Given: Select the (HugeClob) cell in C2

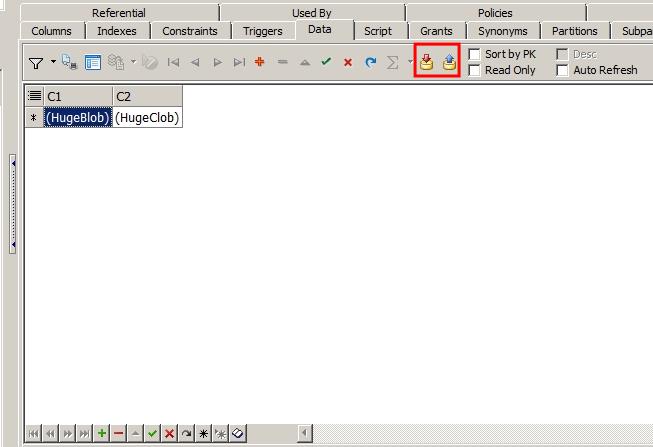Looking at the screenshot, I should tap(147, 117).
